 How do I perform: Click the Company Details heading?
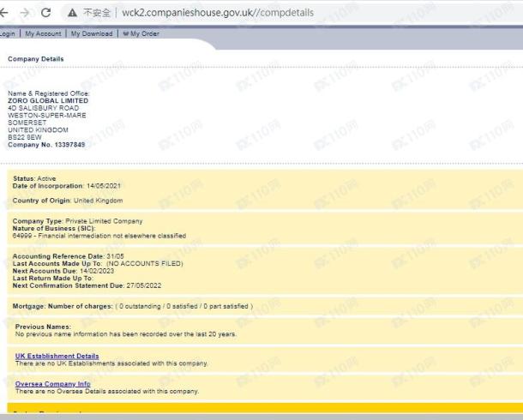pos(36,59)
